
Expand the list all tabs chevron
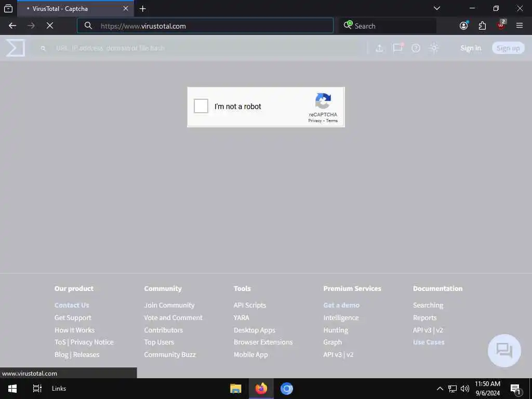(x=437, y=8)
